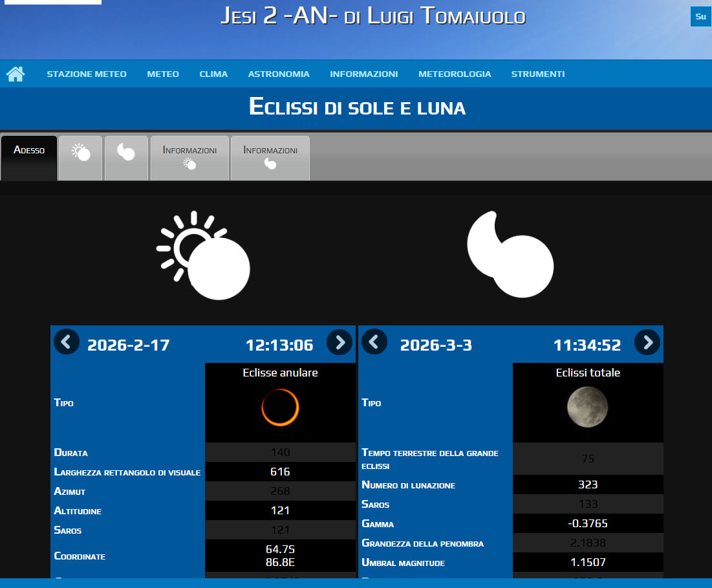Expand the Clima menu
This screenshot has height=588, width=712.
coord(213,74)
